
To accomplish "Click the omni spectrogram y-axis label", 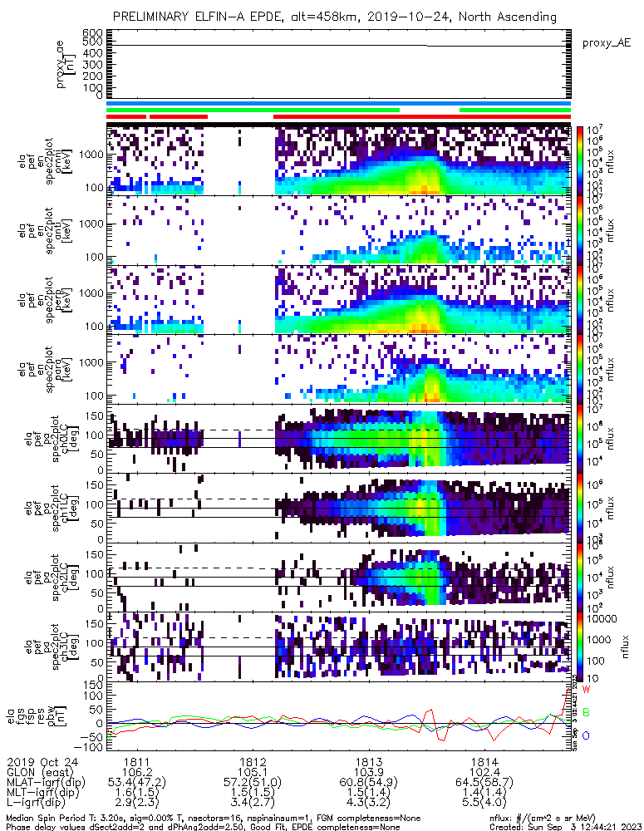I will pos(45,161).
